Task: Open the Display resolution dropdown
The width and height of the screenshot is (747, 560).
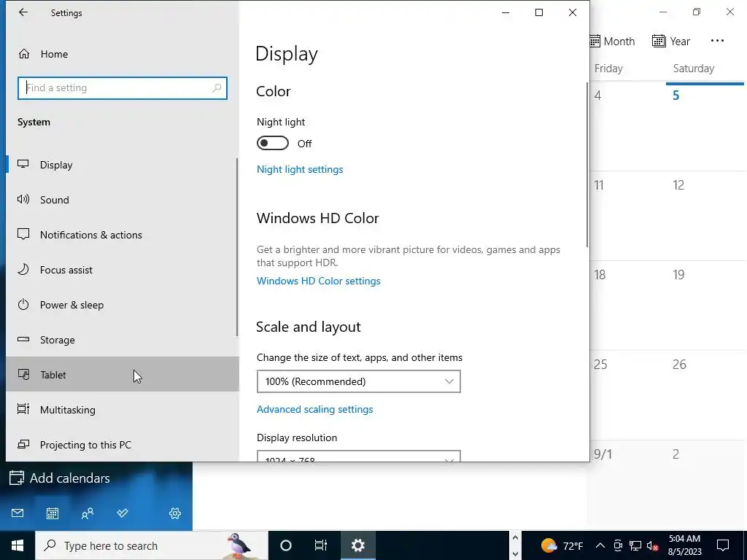Action: [x=359, y=456]
